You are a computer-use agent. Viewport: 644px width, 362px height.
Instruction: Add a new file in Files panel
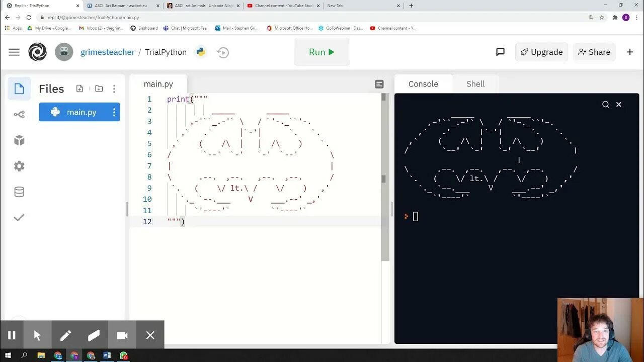point(79,88)
